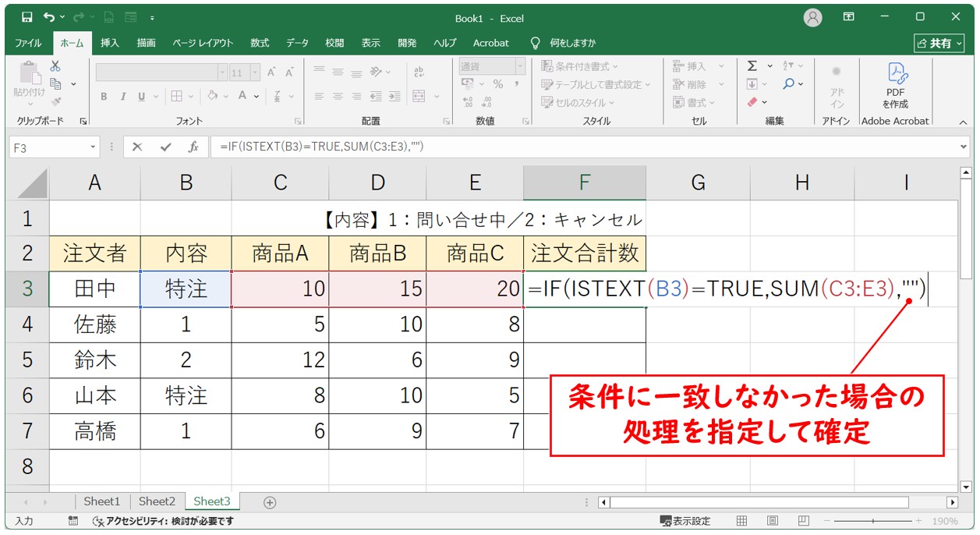Click the Save icon in title bar

27,17
